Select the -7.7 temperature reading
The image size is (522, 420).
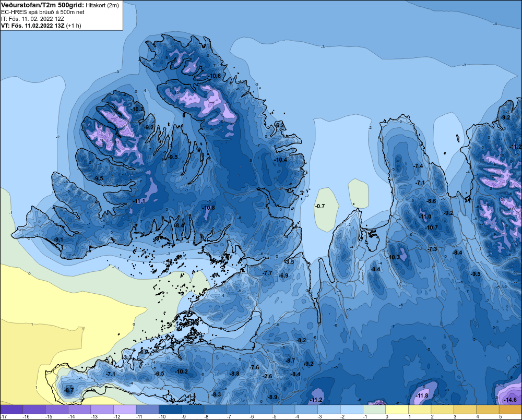pyautogui.click(x=267, y=273)
